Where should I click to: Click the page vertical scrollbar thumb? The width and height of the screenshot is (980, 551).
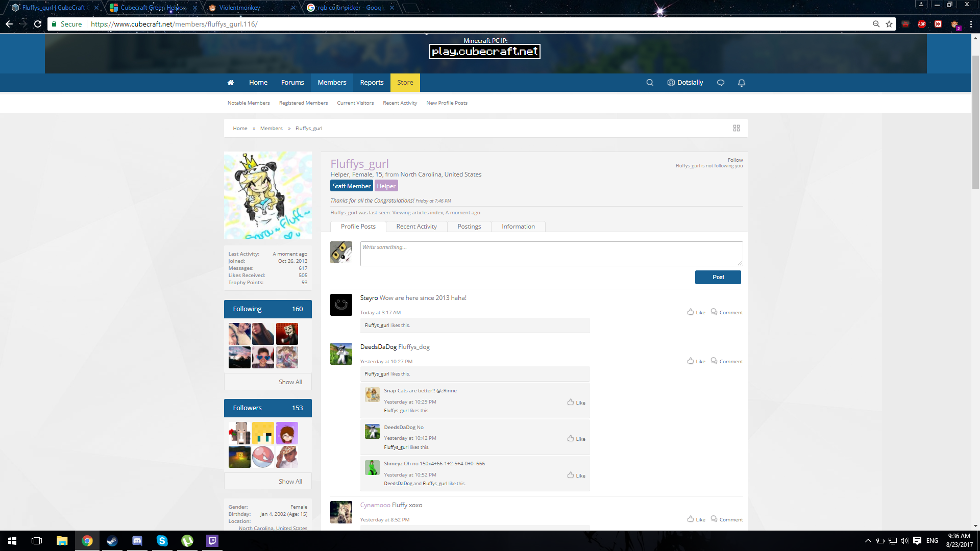click(x=975, y=121)
